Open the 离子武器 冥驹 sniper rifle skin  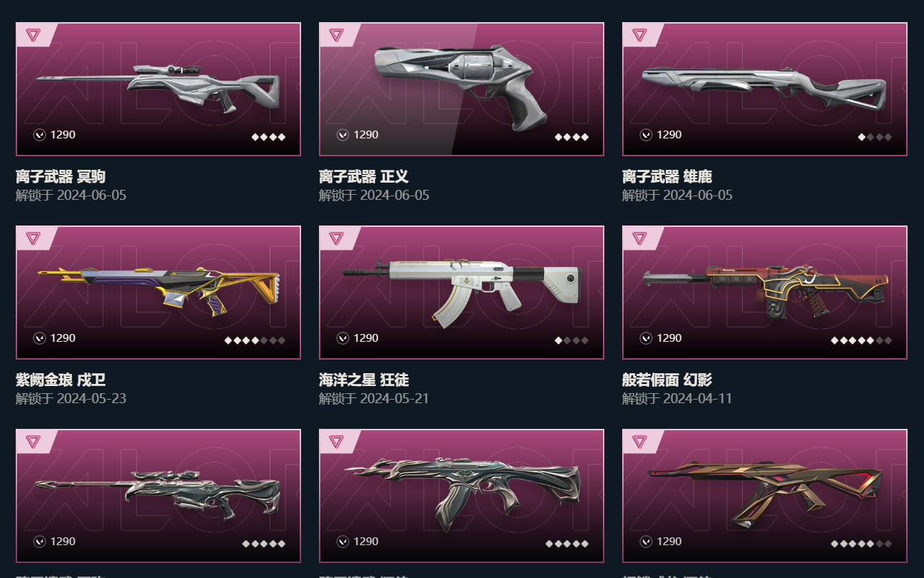coord(158,89)
